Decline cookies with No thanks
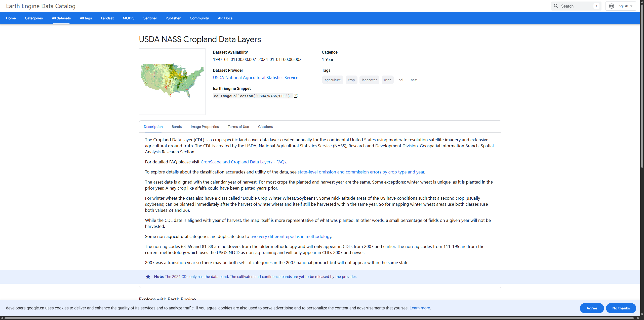 [621, 308]
